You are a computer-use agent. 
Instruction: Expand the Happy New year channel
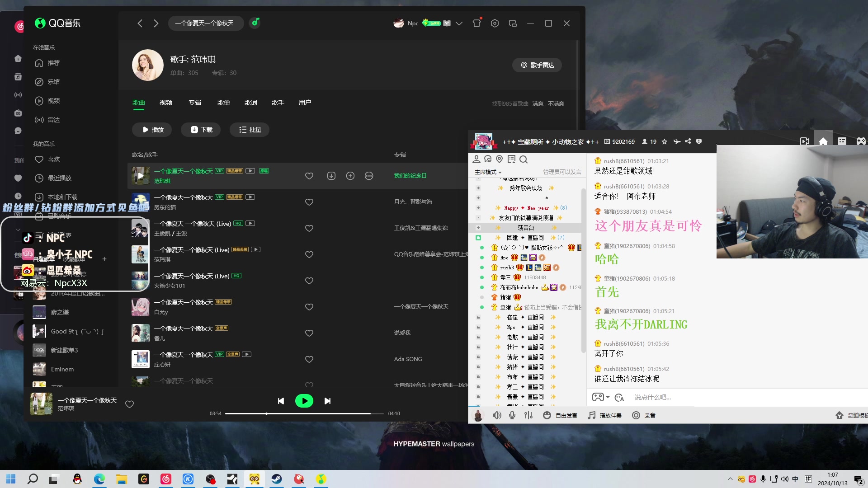pyautogui.click(x=478, y=208)
